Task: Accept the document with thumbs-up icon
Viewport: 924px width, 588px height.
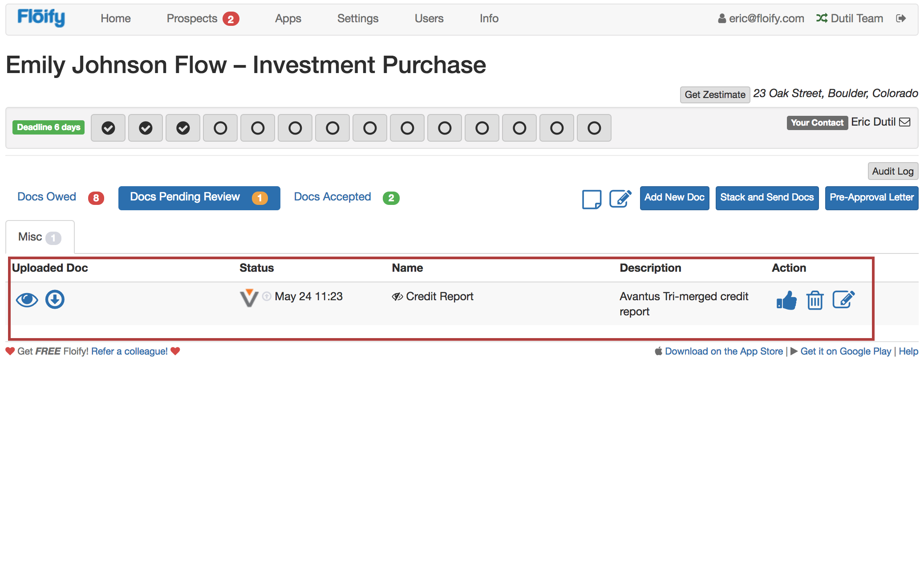Action: click(x=786, y=301)
